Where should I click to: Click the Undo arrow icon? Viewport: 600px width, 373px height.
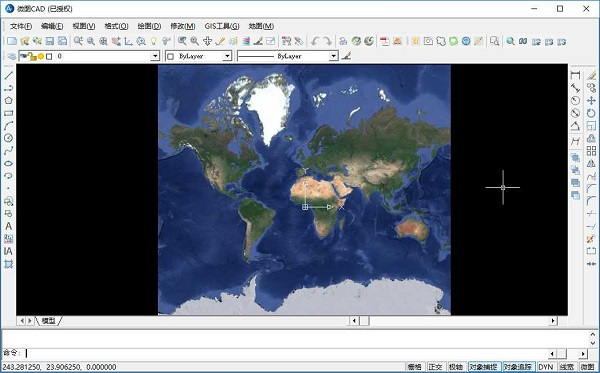[315, 41]
